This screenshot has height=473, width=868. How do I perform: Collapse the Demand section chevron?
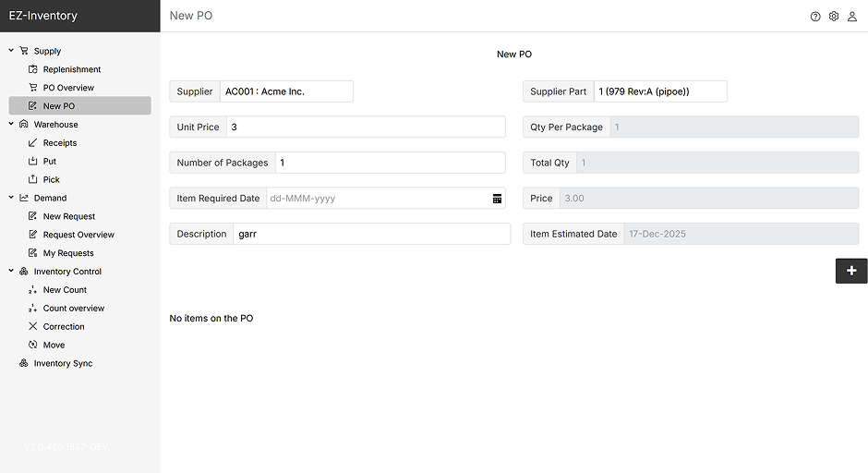(x=11, y=197)
